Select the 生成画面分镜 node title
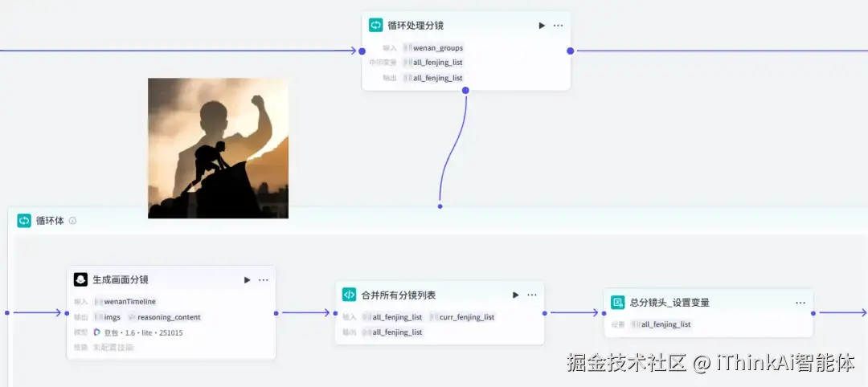 (x=121, y=279)
